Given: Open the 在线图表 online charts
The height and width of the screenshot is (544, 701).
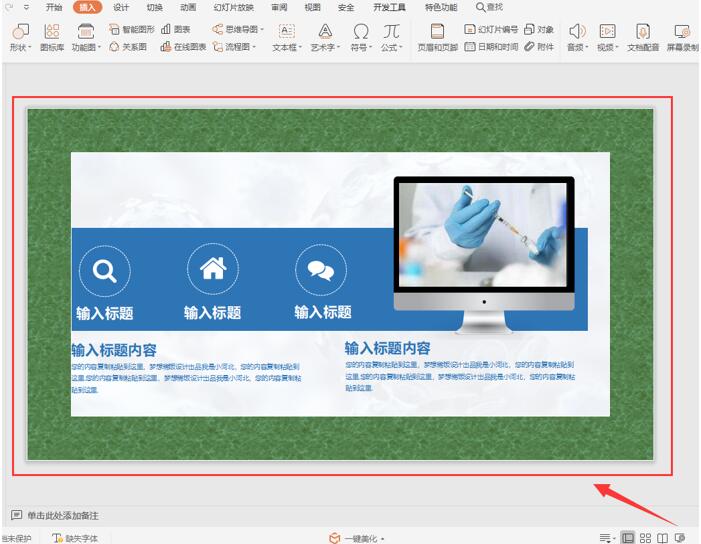Looking at the screenshot, I should tap(183, 46).
